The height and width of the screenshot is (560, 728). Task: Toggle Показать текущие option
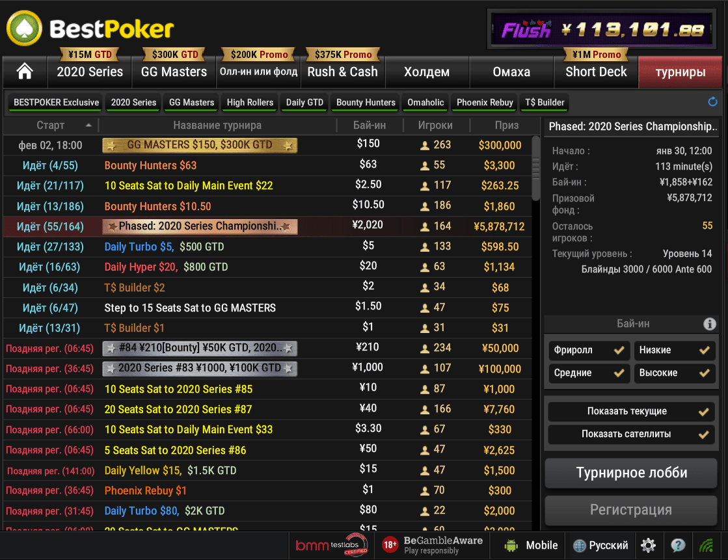(x=632, y=412)
